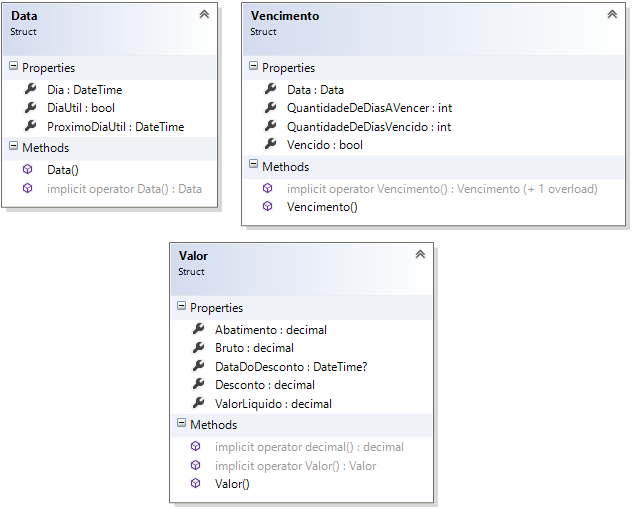Collapse the Data struct with chevron
The width and height of the screenshot is (633, 509).
point(204,15)
